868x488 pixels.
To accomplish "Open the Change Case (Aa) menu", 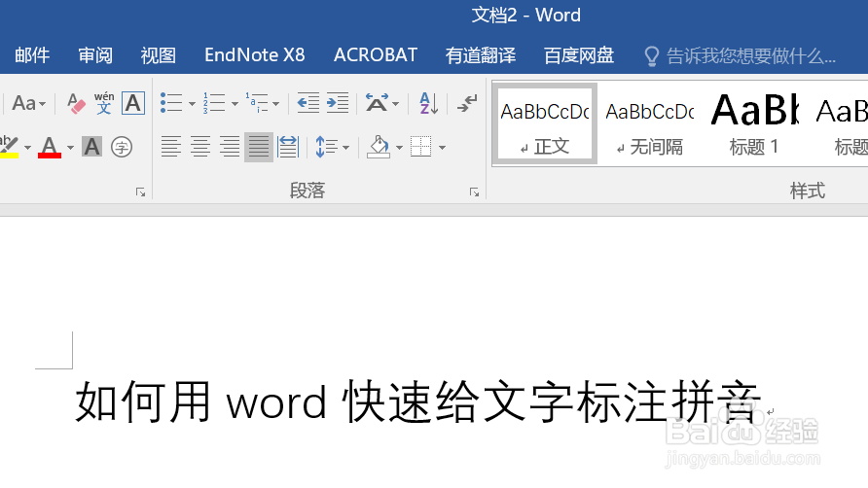I will pyautogui.click(x=28, y=103).
